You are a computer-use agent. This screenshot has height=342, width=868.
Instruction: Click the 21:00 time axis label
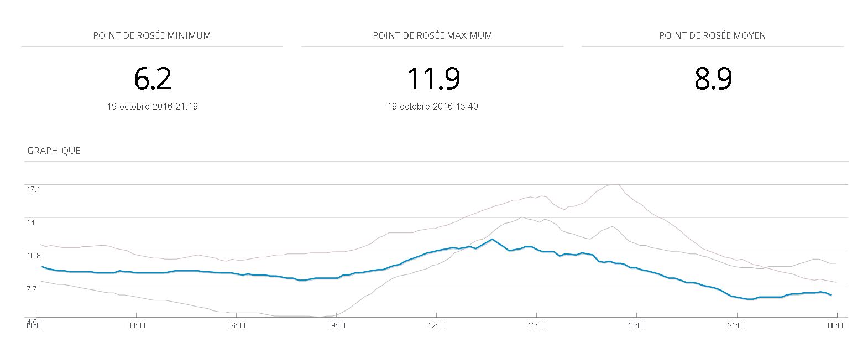(x=737, y=325)
